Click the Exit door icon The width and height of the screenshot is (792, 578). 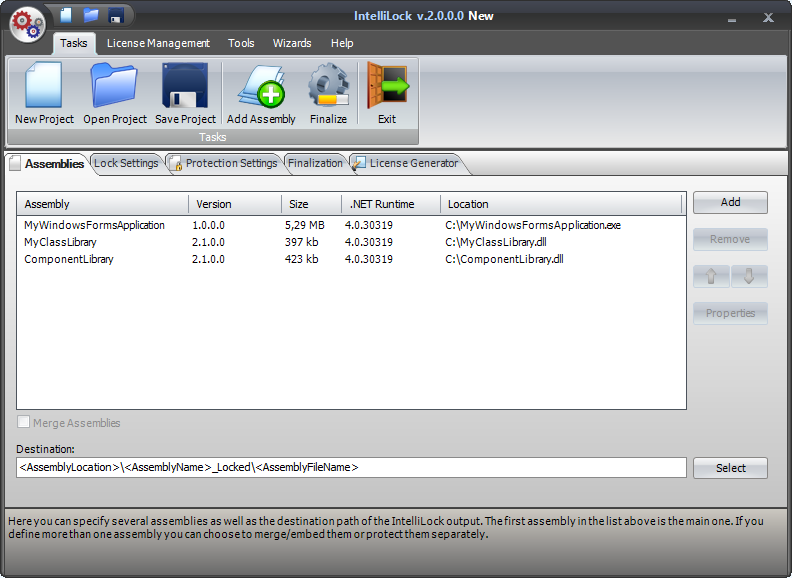coord(386,87)
